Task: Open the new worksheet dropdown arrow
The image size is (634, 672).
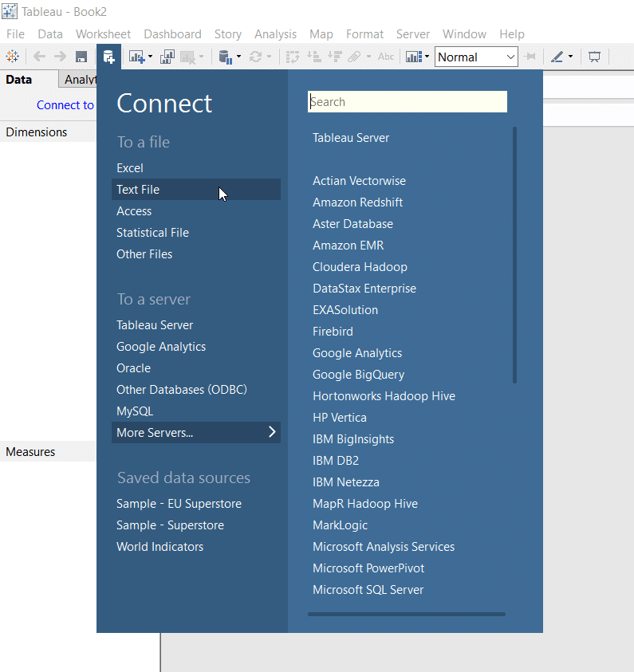Action: coord(150,56)
